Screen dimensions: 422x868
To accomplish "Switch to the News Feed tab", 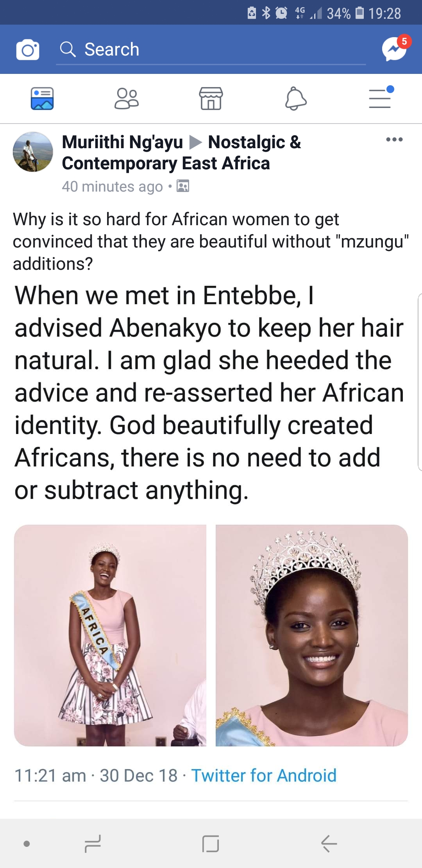I will point(42,98).
